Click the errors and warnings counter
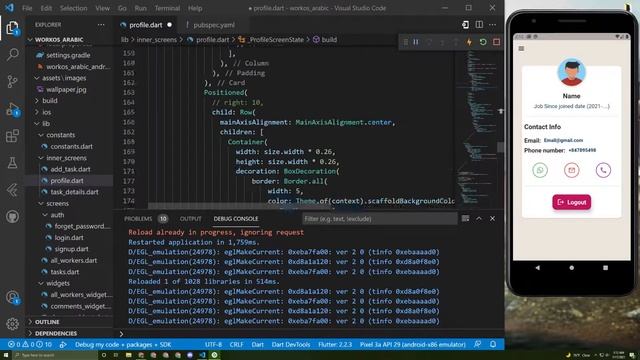This screenshot has width=640, height=360. pos(30,344)
